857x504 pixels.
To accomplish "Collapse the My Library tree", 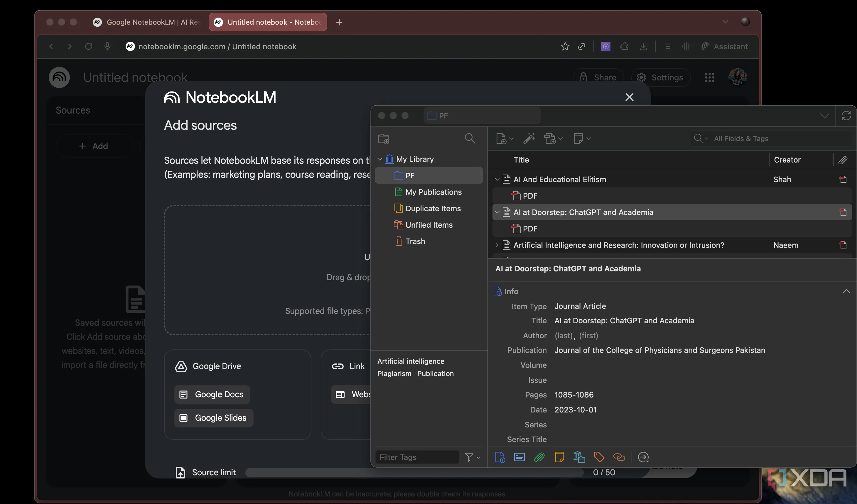I will 380,159.
